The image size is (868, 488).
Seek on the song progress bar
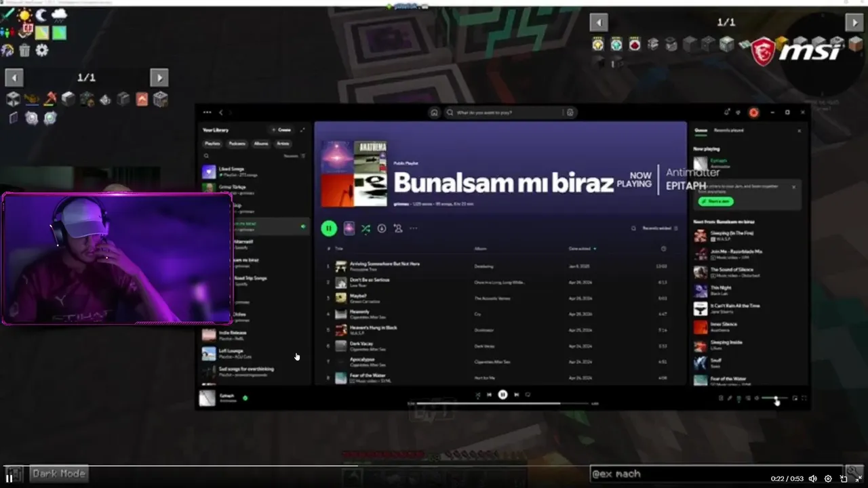point(502,403)
